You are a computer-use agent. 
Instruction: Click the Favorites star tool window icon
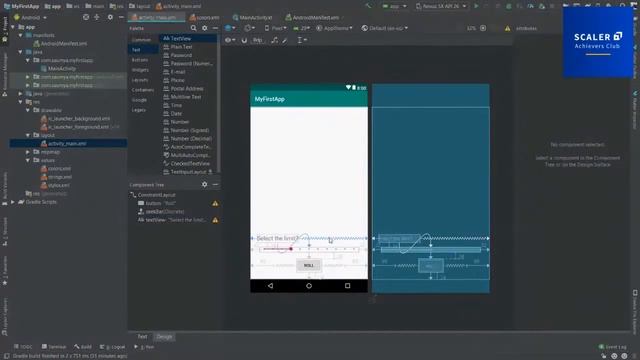click(x=5, y=282)
